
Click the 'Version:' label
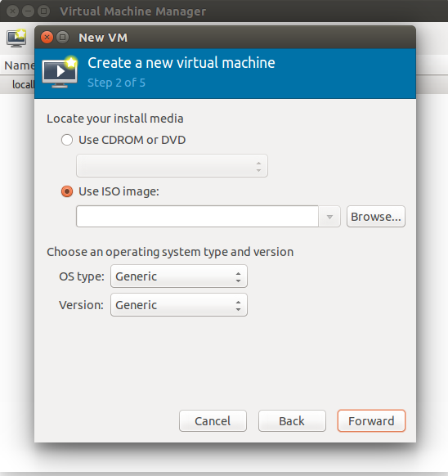[82, 305]
